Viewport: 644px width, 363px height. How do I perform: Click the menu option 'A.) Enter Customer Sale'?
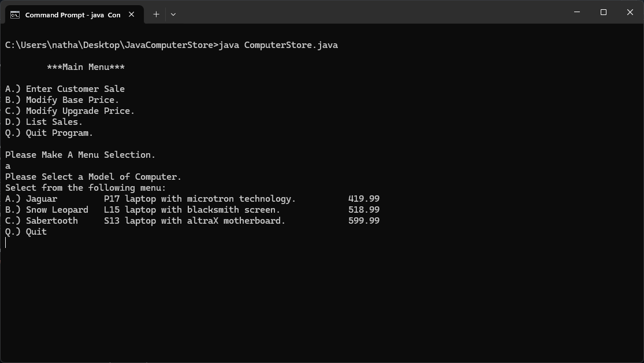point(65,88)
